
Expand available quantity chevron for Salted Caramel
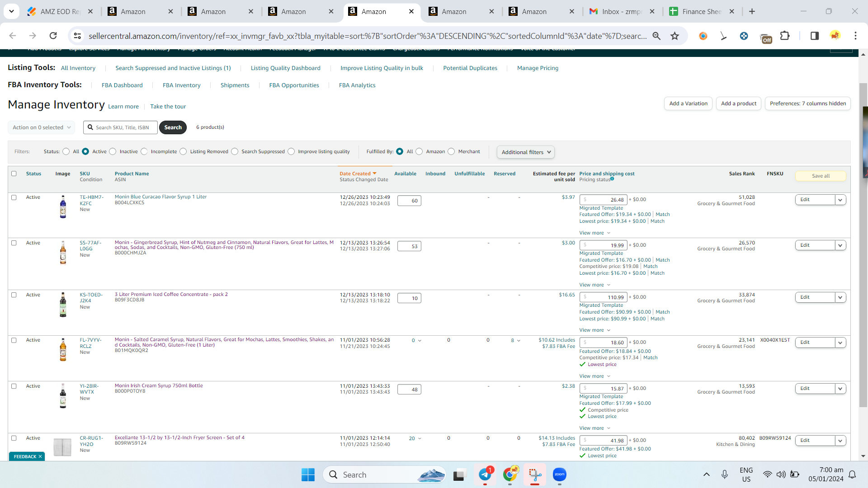tap(420, 341)
